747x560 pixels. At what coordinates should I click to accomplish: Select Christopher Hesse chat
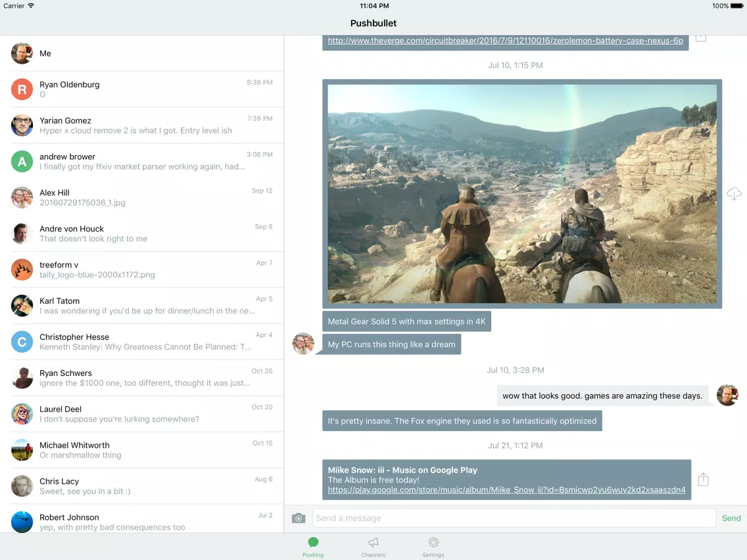(x=142, y=342)
